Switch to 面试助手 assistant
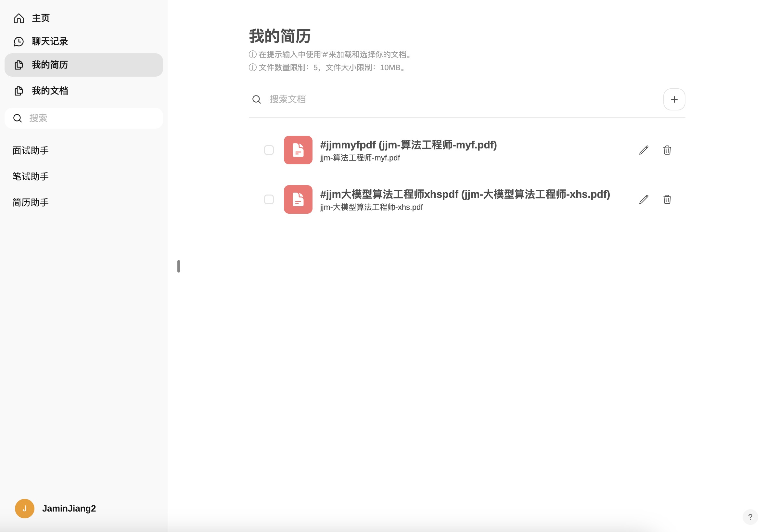Viewport: 766px width, 532px height. coord(30,150)
